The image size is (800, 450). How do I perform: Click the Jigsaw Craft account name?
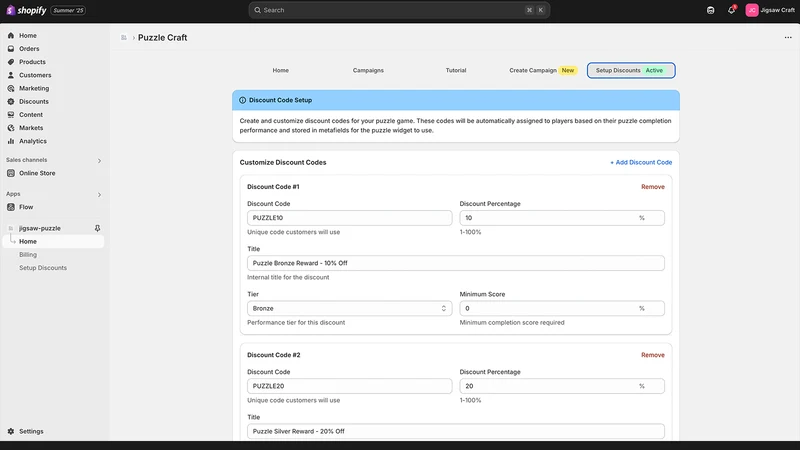777,10
